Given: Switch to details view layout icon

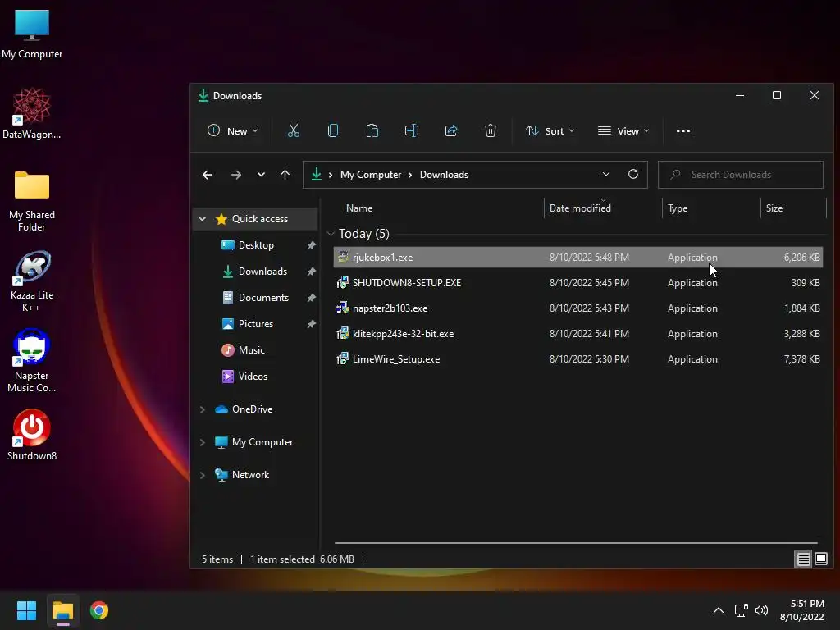Looking at the screenshot, I should pos(804,559).
